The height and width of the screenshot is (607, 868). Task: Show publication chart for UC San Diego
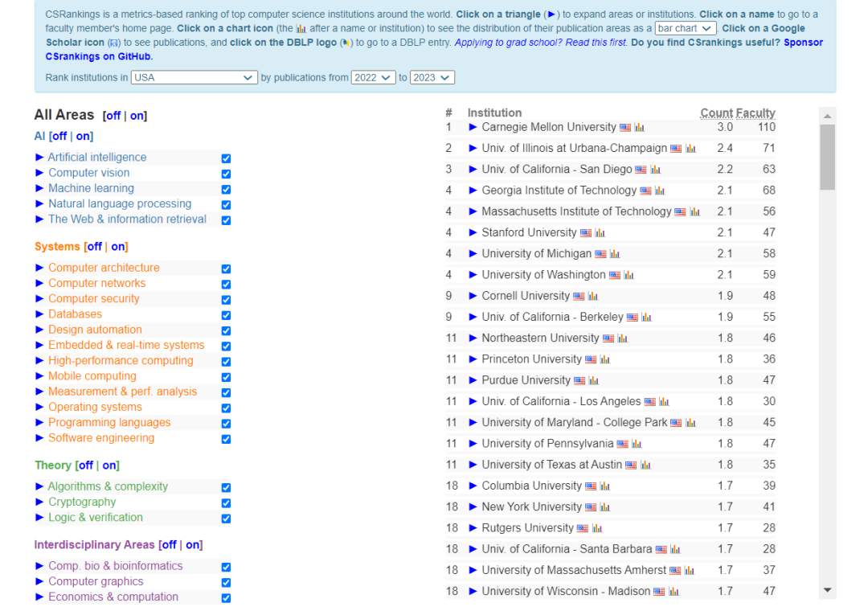(656, 170)
